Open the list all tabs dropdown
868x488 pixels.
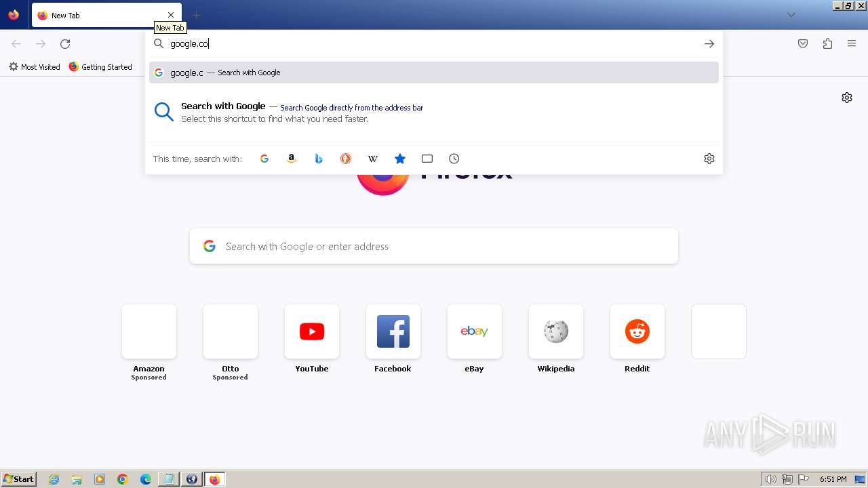pos(791,15)
